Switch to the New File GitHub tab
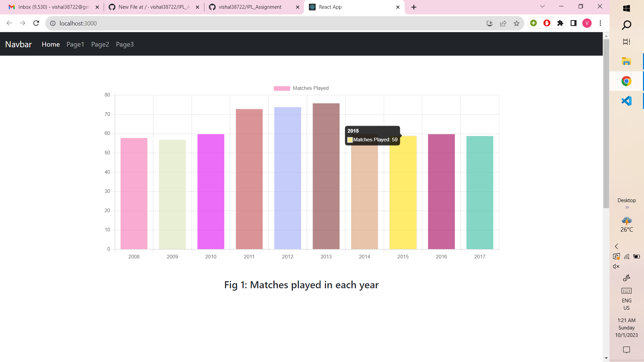 154,7
